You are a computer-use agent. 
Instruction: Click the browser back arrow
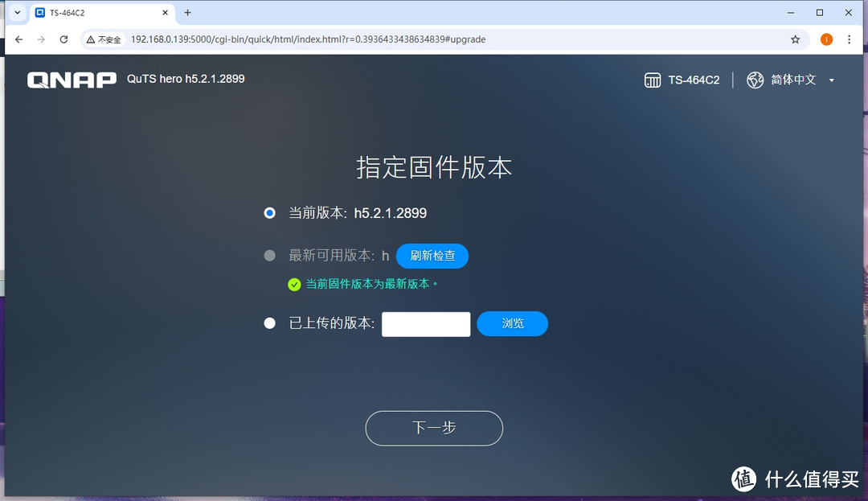tap(18, 39)
